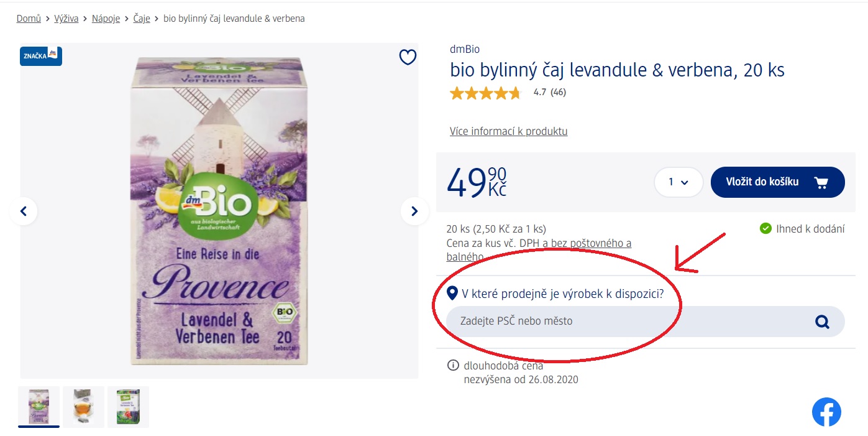
Task: Click the info icon beside 'dlouhodobá cena'
Action: pos(453,366)
